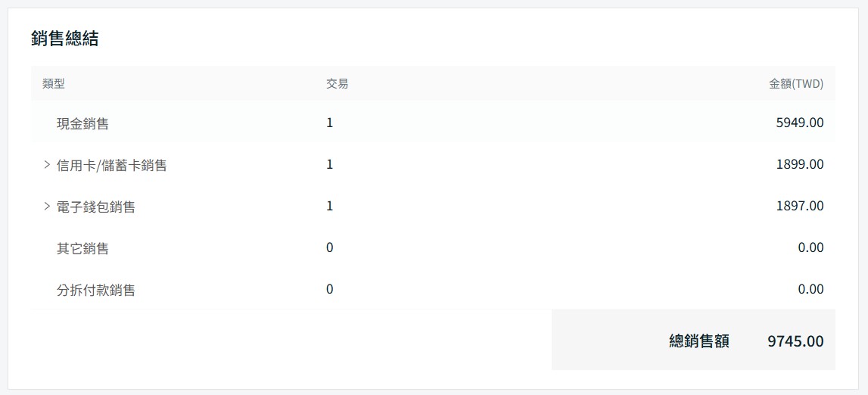The image size is (868, 395).
Task: Select the 電子錢包銷售 label text
Action: [x=95, y=207]
